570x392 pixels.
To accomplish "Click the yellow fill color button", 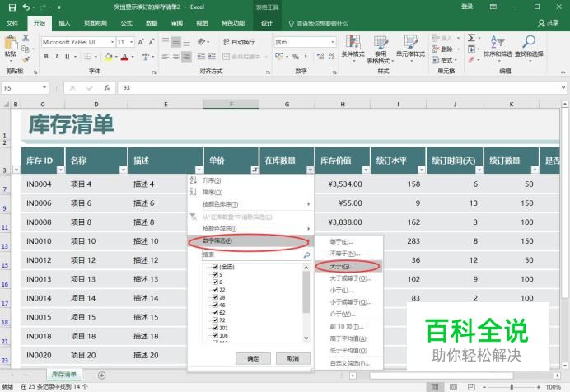I will (109, 56).
